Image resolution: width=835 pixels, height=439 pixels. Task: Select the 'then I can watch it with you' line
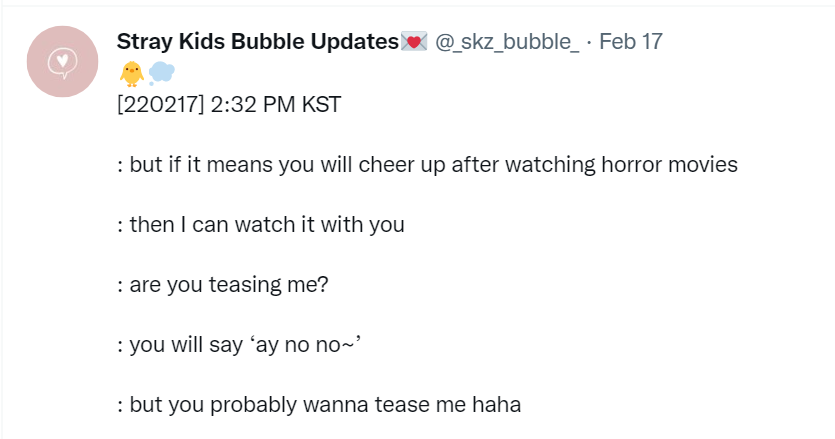click(260, 225)
